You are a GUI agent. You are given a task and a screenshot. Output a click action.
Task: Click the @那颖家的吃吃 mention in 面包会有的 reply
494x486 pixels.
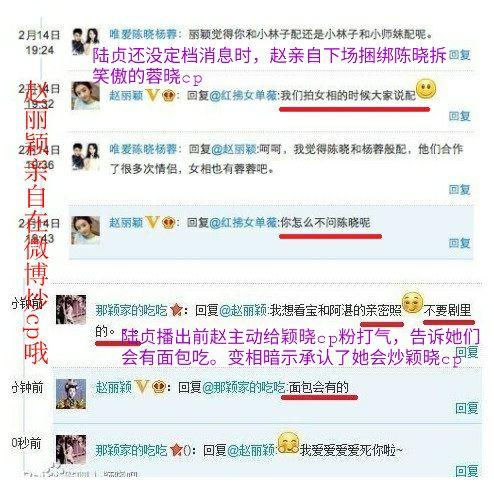(x=244, y=387)
